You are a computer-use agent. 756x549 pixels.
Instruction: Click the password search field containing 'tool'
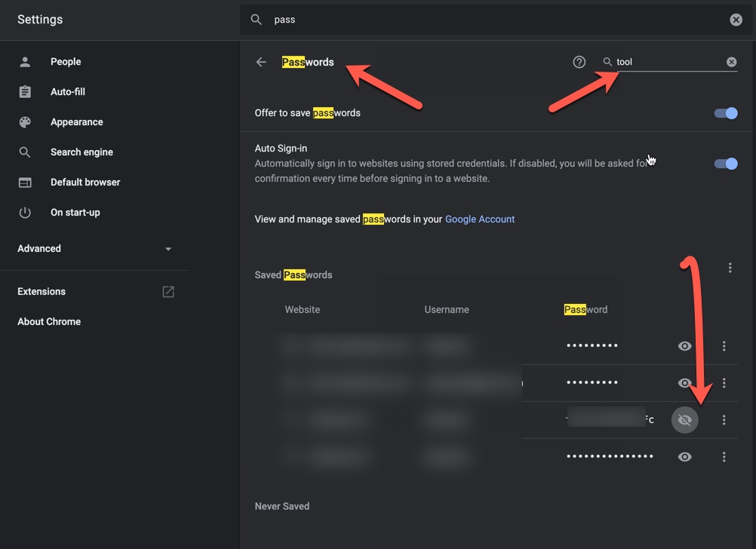(x=670, y=62)
